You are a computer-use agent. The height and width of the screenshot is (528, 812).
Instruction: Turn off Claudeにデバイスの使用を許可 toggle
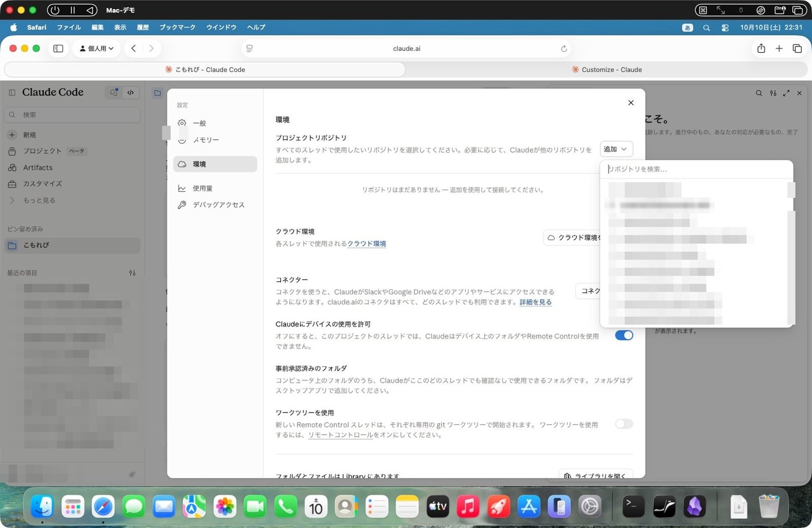624,335
